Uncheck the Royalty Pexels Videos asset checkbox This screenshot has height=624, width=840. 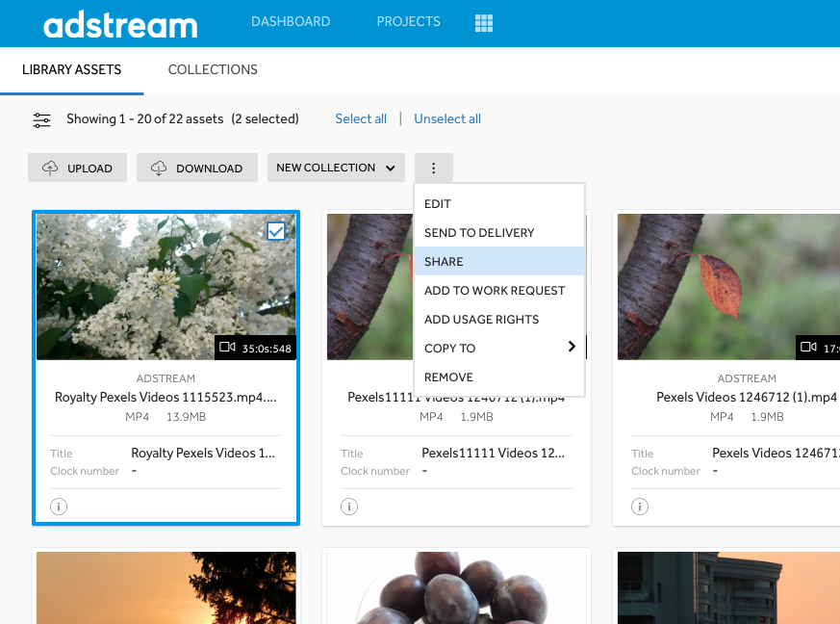pyautogui.click(x=276, y=231)
